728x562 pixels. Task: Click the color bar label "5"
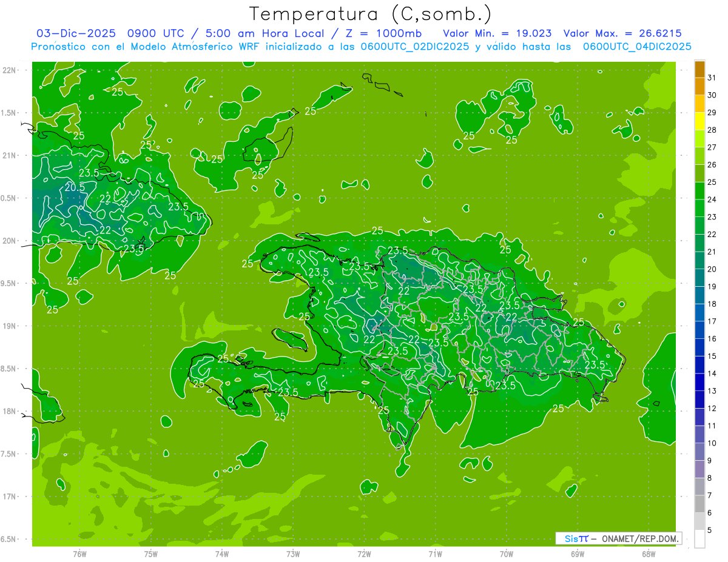(709, 530)
